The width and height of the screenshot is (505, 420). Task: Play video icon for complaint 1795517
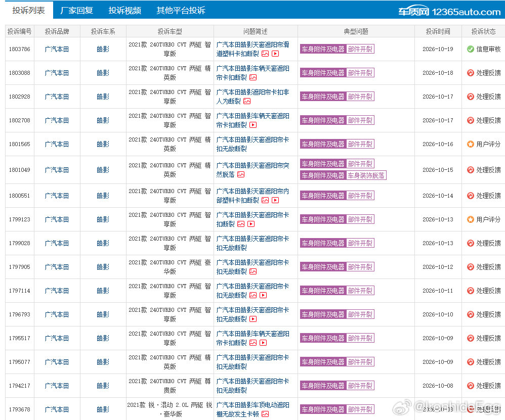[263, 343]
